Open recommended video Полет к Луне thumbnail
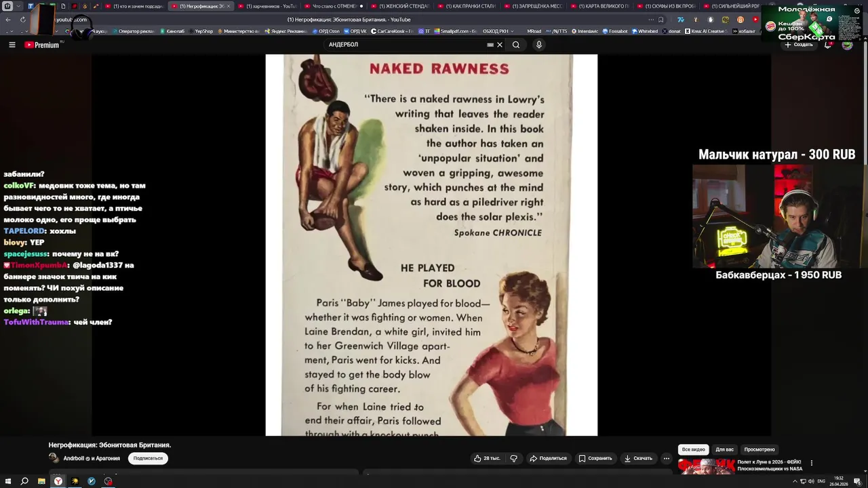This screenshot has height=488, width=868. [706, 466]
